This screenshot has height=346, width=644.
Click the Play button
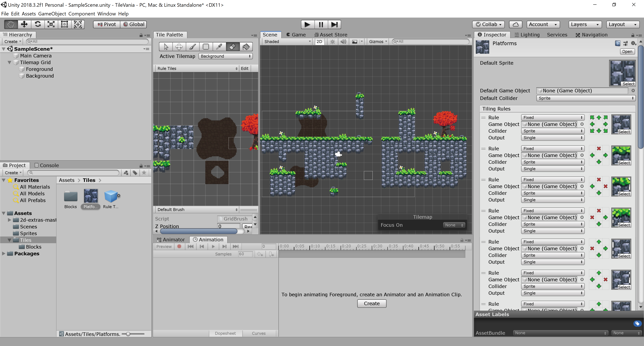[307, 24]
